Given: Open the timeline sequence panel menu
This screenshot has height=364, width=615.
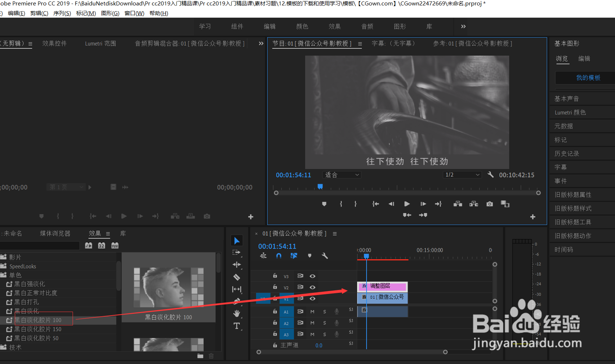Looking at the screenshot, I should pos(335,234).
